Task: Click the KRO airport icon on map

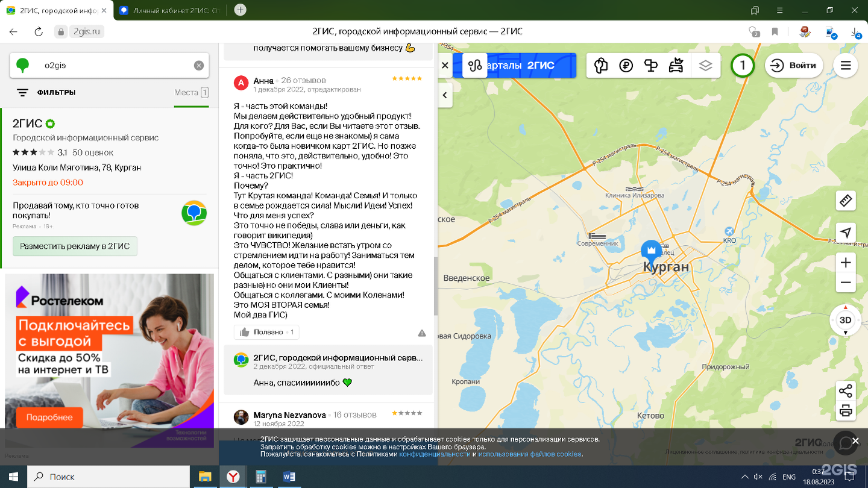Action: point(729,231)
